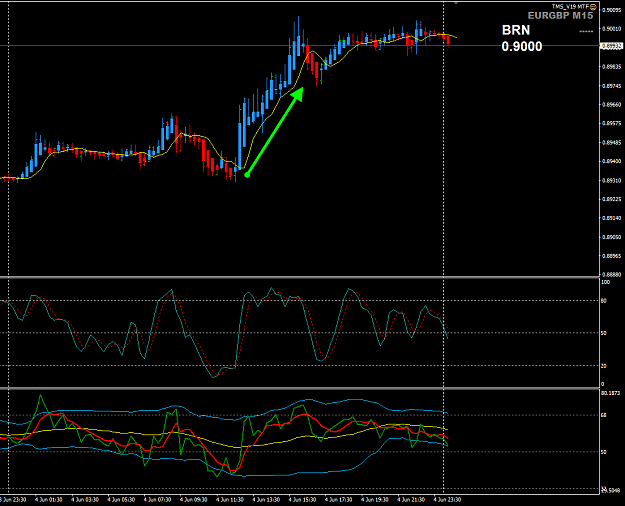
Task: Click the TMS_V19 MTF indicator name text
Action: coord(570,6)
